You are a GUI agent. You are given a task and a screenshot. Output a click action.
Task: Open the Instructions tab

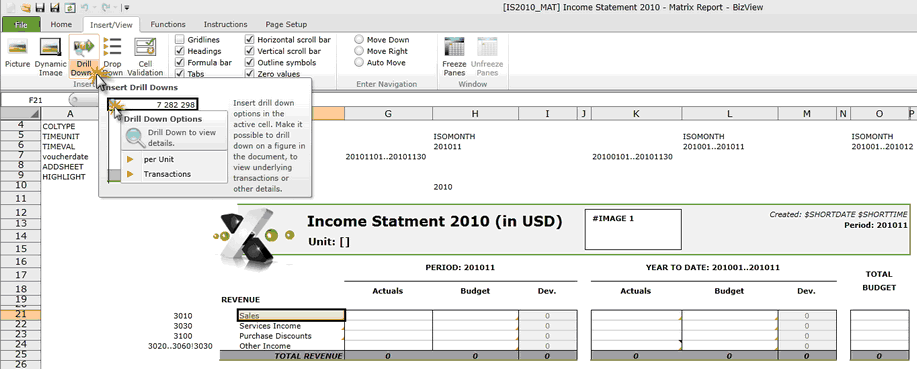point(225,25)
